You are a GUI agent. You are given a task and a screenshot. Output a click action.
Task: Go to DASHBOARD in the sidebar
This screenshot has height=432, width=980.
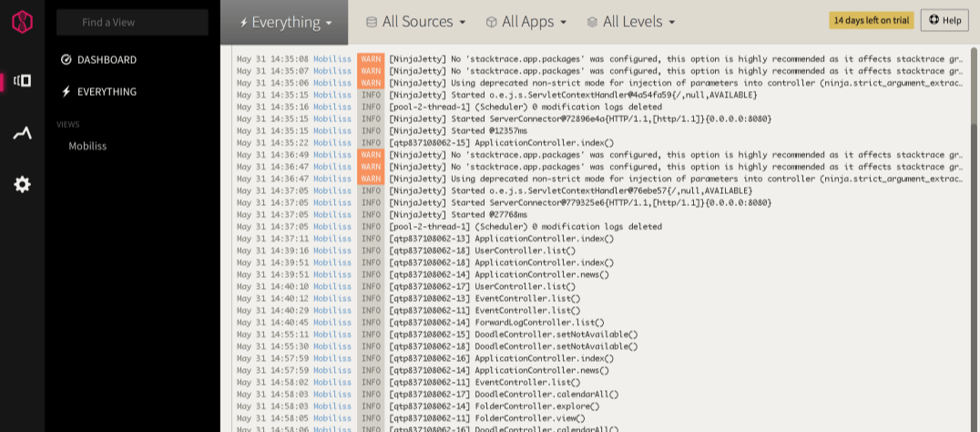107,60
